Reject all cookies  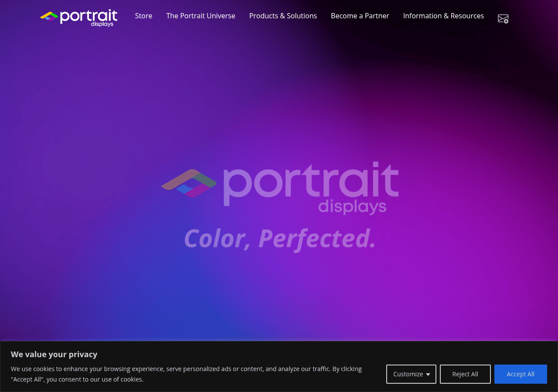tap(465, 374)
